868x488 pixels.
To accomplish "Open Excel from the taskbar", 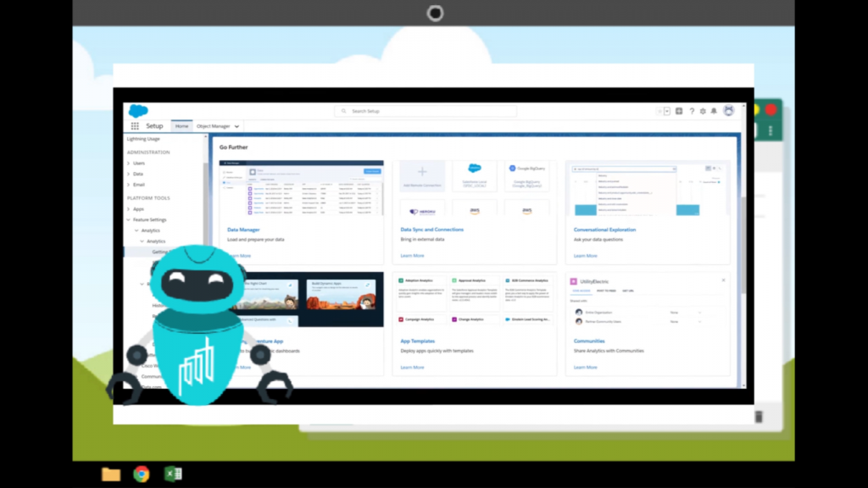I will (173, 474).
